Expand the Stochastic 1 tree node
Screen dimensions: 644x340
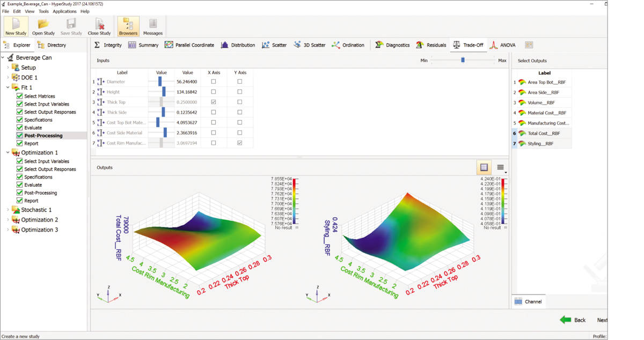pyautogui.click(x=8, y=210)
